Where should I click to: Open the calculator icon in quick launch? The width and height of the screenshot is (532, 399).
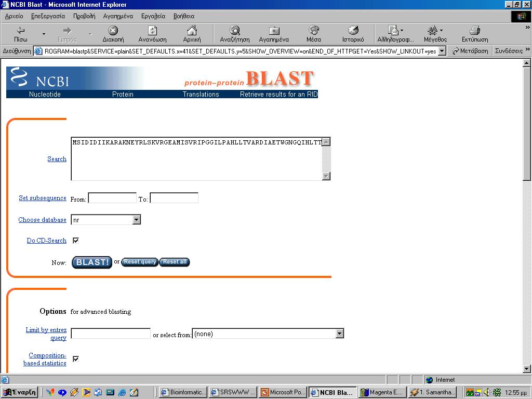(x=110, y=392)
